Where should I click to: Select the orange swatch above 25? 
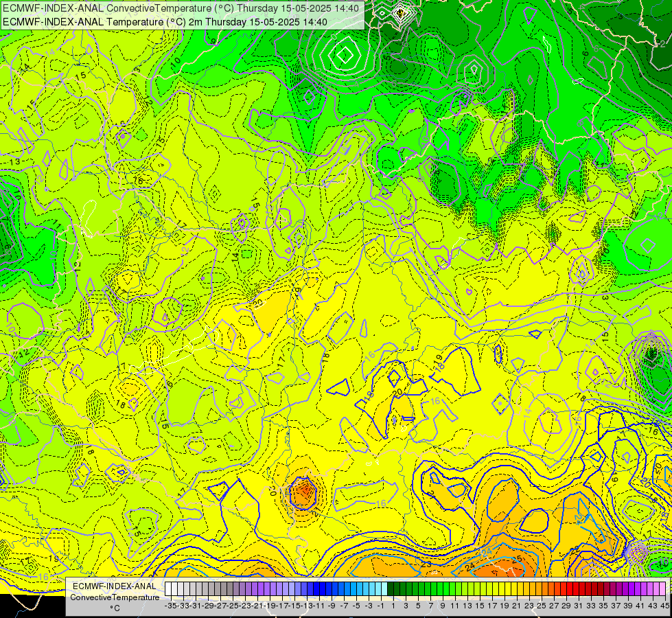coord(539,589)
